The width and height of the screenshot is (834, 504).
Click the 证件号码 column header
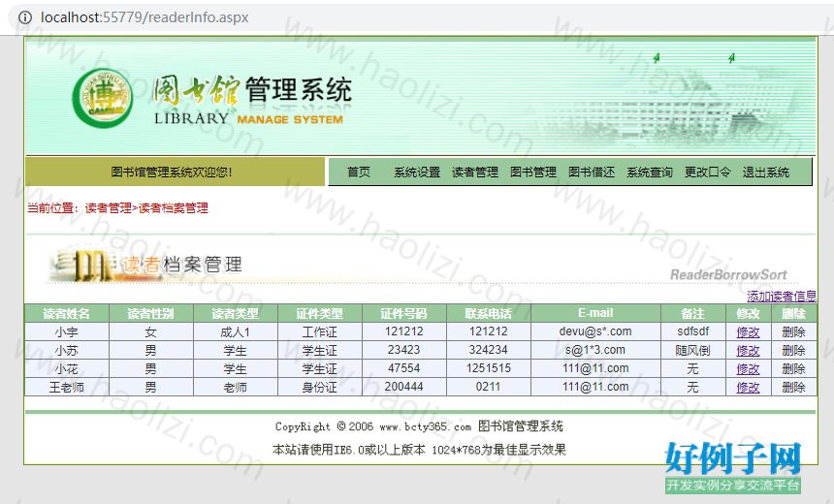[x=403, y=314]
